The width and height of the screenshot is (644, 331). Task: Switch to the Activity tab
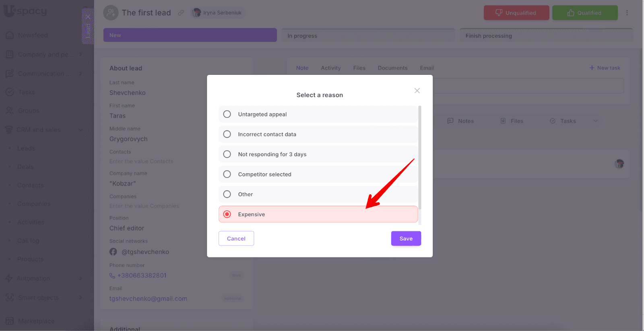pyautogui.click(x=330, y=68)
